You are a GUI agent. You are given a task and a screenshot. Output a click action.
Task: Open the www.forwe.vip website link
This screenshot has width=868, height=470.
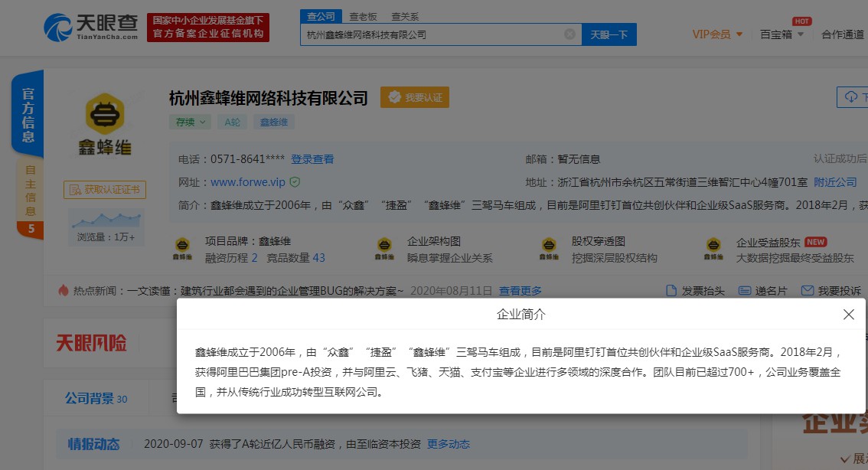click(x=248, y=182)
